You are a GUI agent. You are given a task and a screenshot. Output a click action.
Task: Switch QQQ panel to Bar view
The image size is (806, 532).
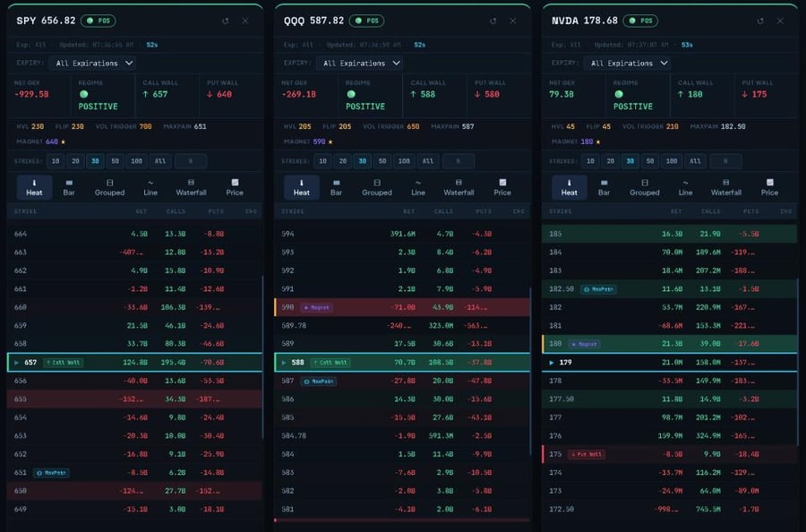(x=336, y=187)
